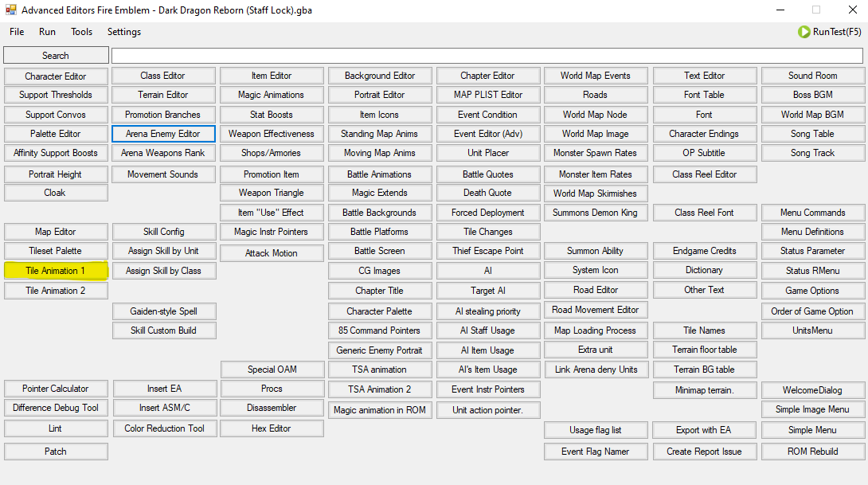Open the AI editor button

[x=487, y=271]
